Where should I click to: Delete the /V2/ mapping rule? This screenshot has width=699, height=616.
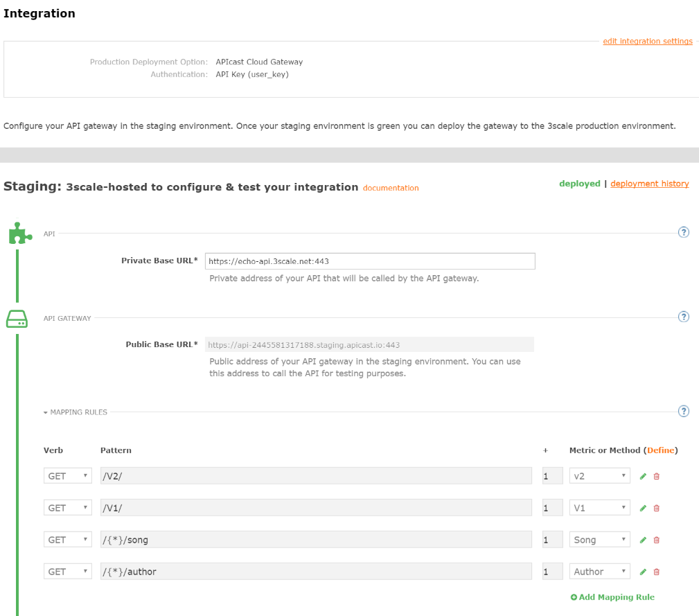655,475
